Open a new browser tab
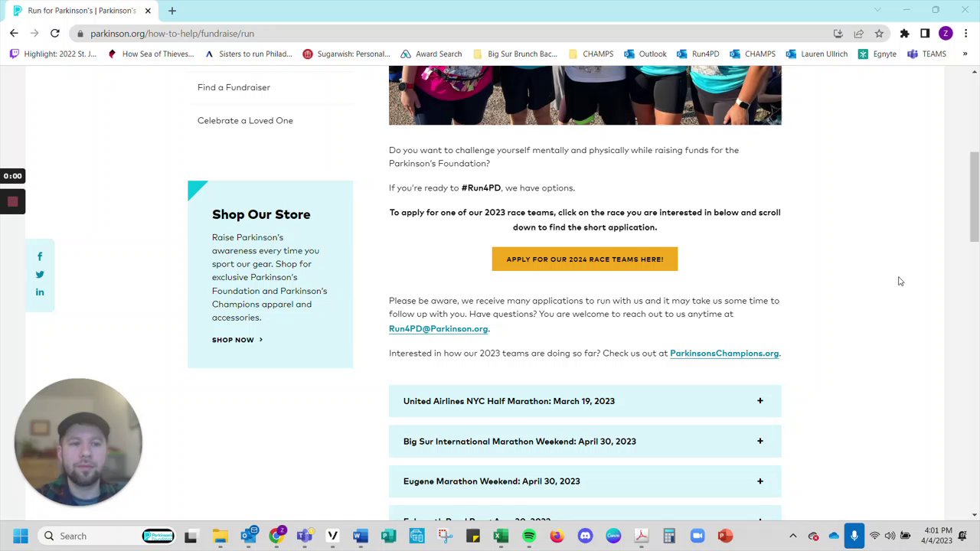The height and width of the screenshot is (551, 980). (x=172, y=11)
